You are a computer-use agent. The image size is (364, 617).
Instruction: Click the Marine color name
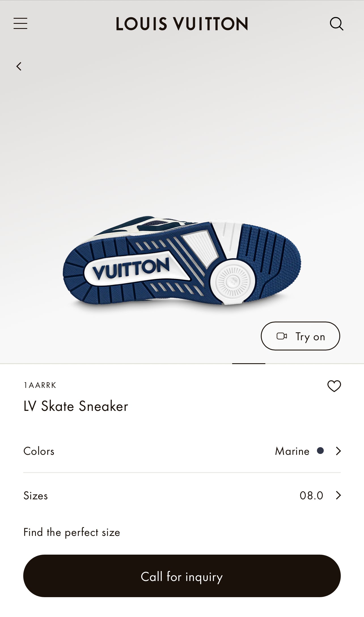(292, 451)
